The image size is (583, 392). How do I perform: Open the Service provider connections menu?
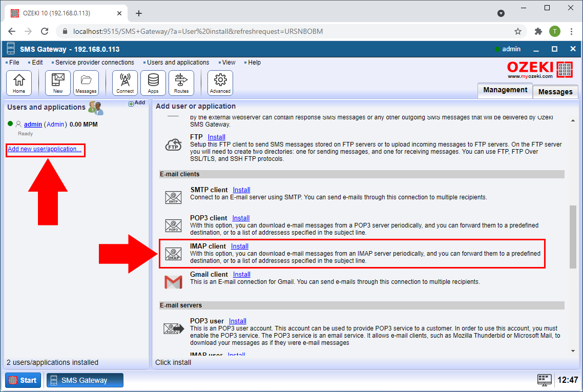pyautogui.click(x=94, y=63)
